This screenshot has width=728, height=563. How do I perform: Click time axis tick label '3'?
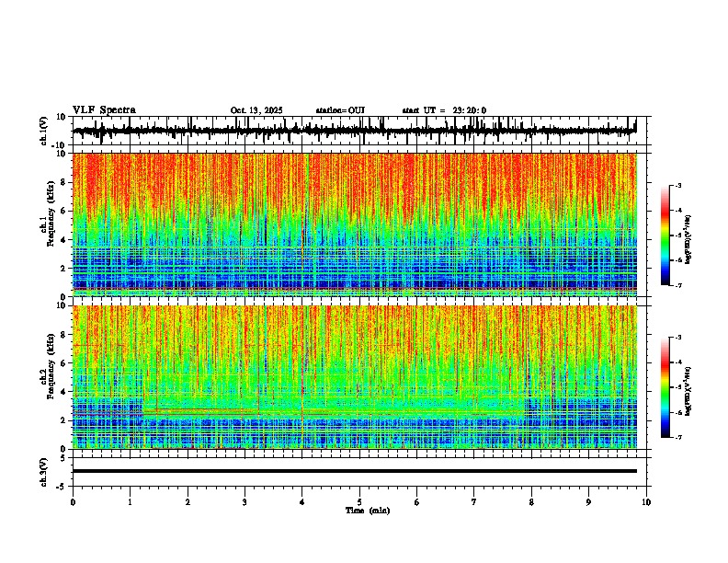[x=245, y=502]
